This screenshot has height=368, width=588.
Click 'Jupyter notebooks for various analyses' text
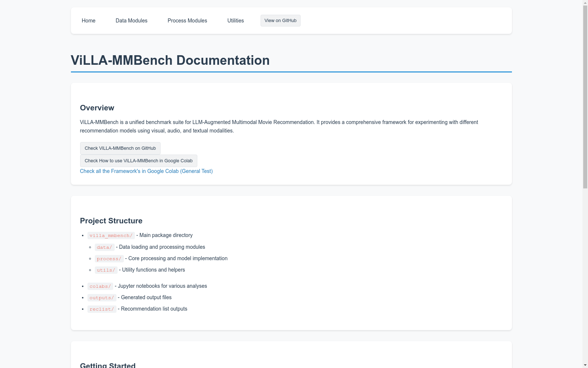(162, 286)
